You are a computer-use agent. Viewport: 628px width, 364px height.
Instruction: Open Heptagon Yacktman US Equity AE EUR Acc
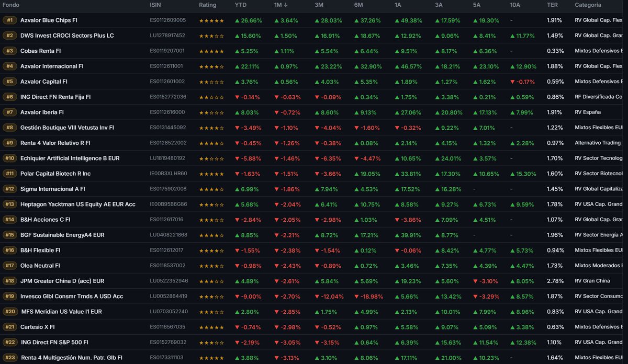pos(78,204)
